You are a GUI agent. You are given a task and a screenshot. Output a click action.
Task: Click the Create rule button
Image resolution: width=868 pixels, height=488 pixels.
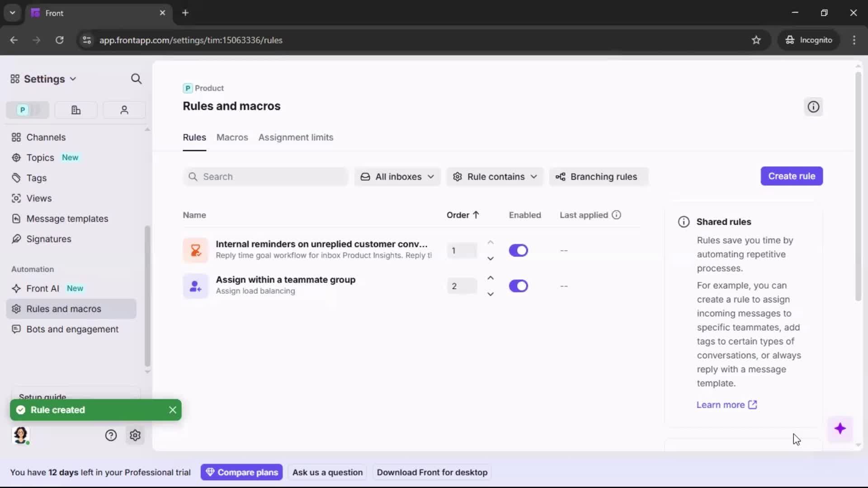click(792, 176)
